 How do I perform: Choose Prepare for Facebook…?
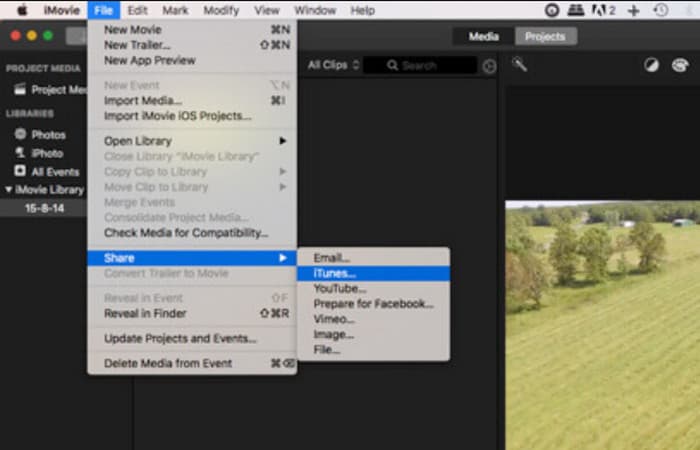373,304
